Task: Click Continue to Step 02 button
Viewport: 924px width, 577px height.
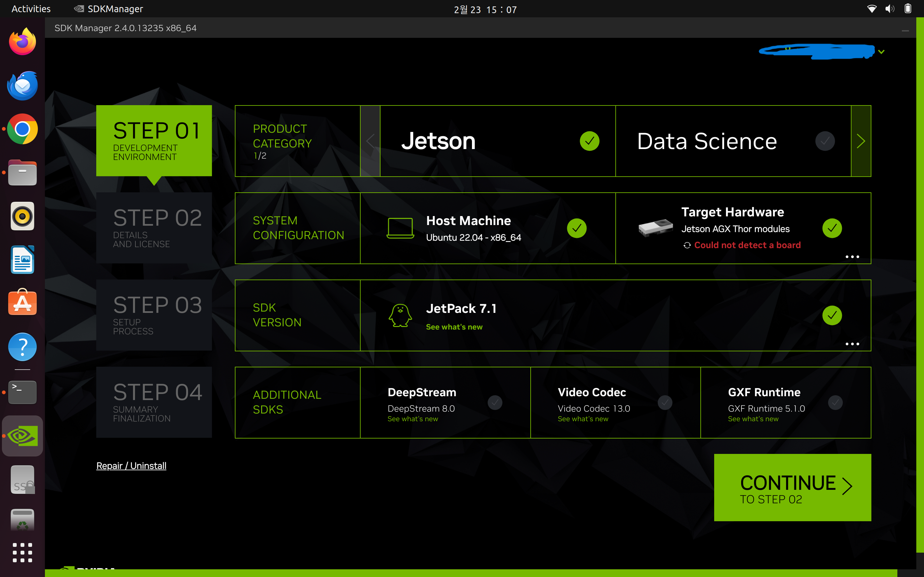Action: tap(792, 487)
